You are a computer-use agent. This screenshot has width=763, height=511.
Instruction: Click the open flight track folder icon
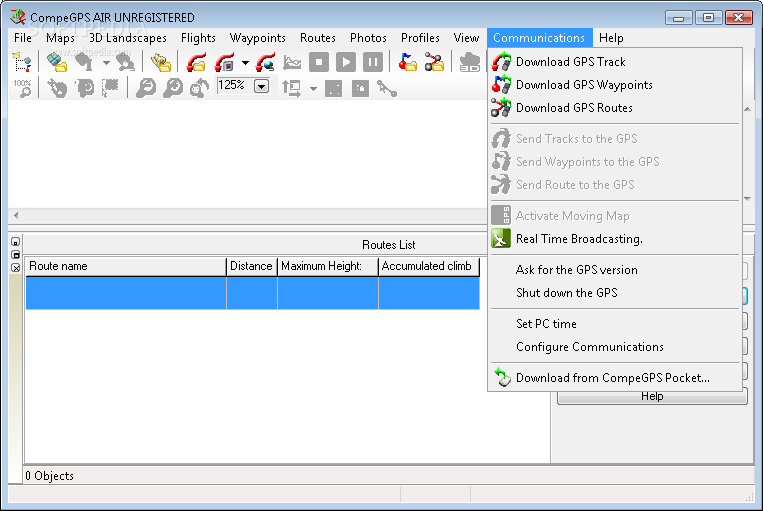point(197,62)
